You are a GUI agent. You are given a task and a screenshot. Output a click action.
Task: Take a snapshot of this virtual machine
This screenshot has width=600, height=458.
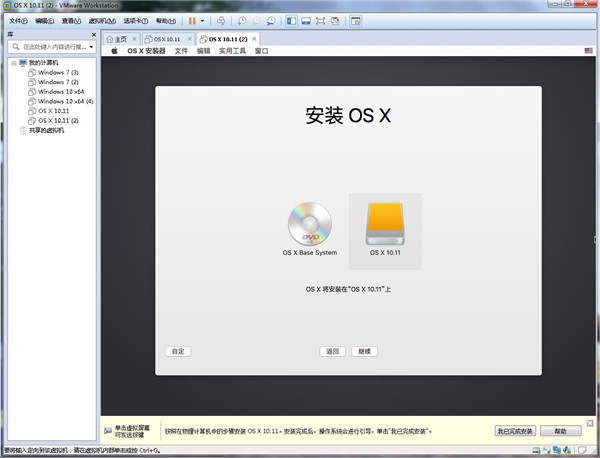(x=241, y=21)
